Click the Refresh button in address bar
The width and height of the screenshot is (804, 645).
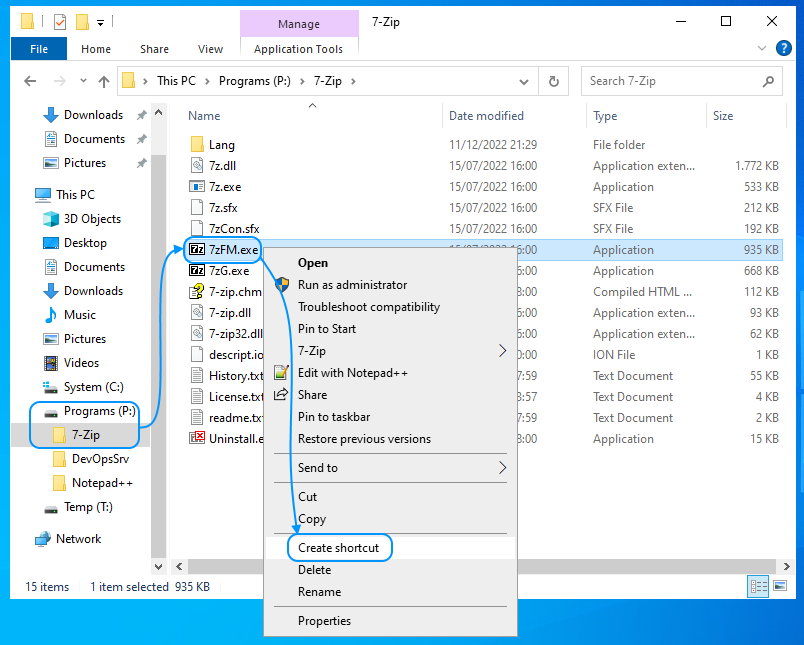tap(554, 81)
